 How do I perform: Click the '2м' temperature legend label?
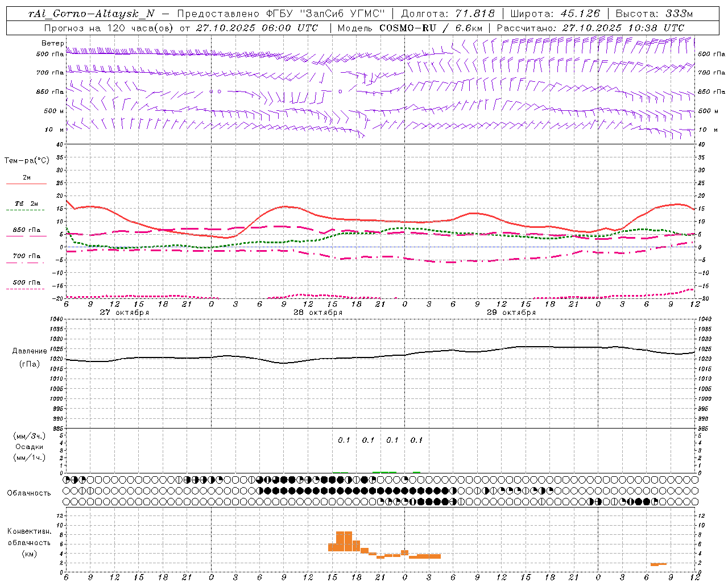pyautogui.click(x=27, y=177)
